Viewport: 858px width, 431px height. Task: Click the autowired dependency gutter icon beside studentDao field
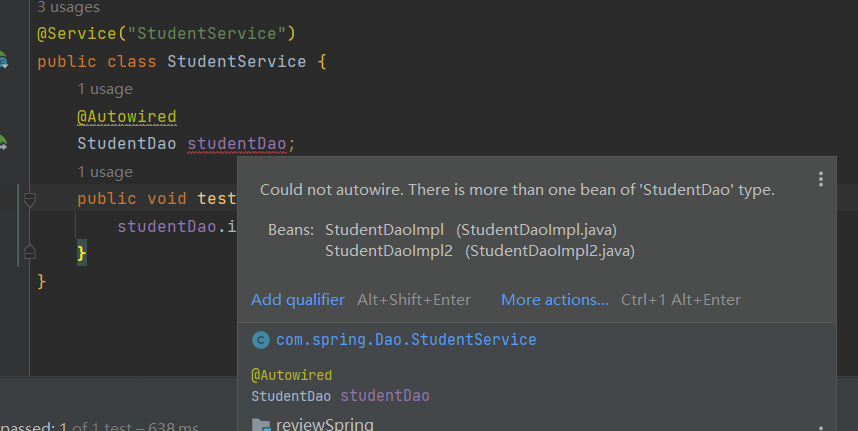(3, 143)
